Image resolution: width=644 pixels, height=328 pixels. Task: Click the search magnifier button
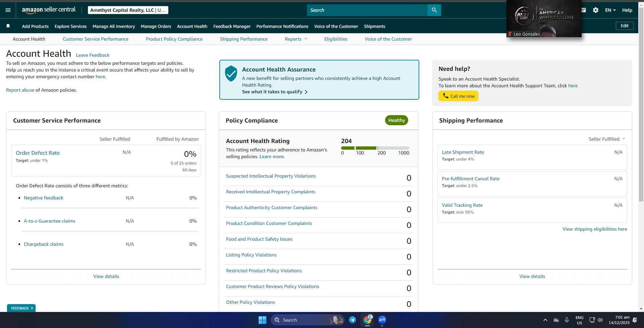click(x=434, y=10)
